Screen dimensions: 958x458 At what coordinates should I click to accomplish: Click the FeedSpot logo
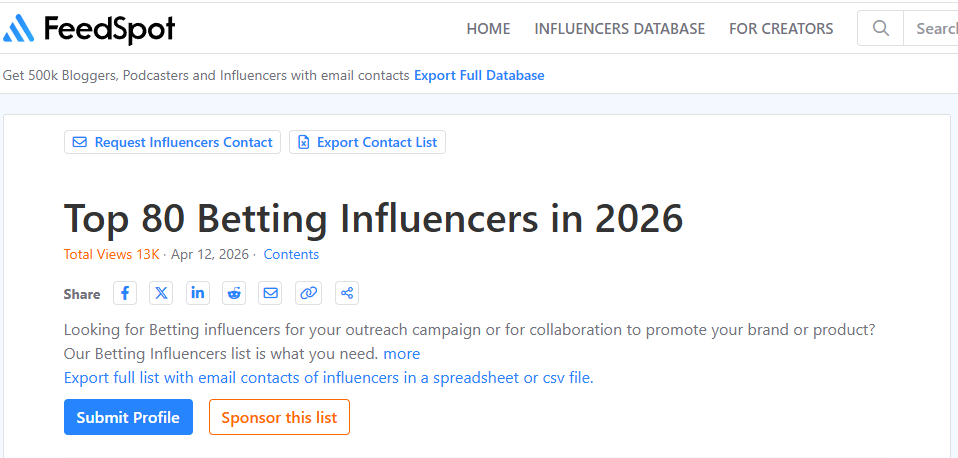pos(89,29)
